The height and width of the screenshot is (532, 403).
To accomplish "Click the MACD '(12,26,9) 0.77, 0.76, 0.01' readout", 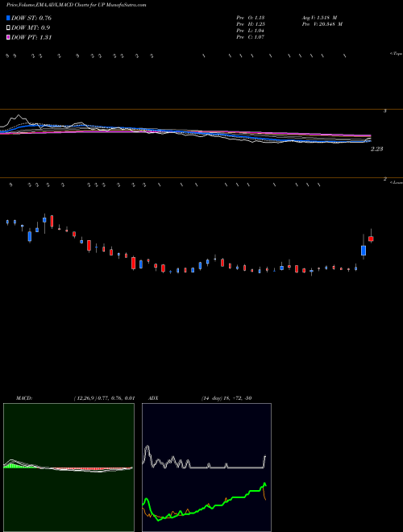I will tap(104, 398).
